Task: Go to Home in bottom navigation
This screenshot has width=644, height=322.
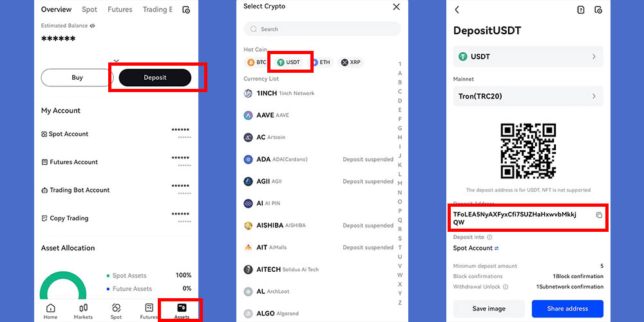Action: point(50,311)
